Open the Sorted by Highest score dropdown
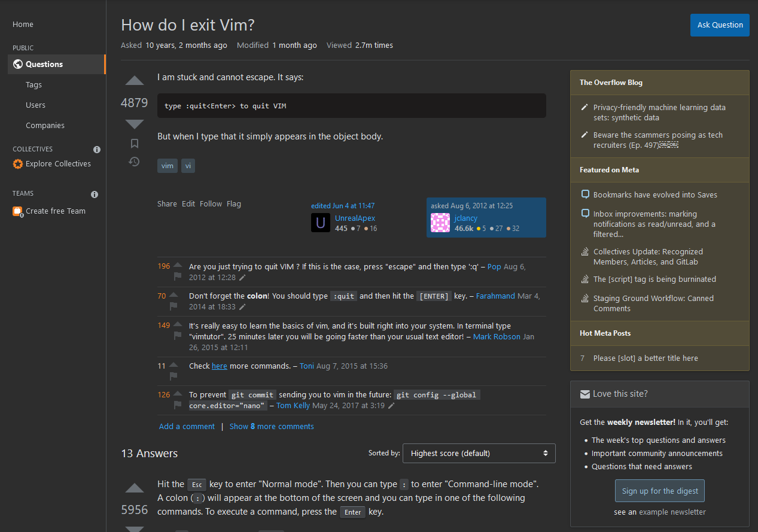 point(479,453)
